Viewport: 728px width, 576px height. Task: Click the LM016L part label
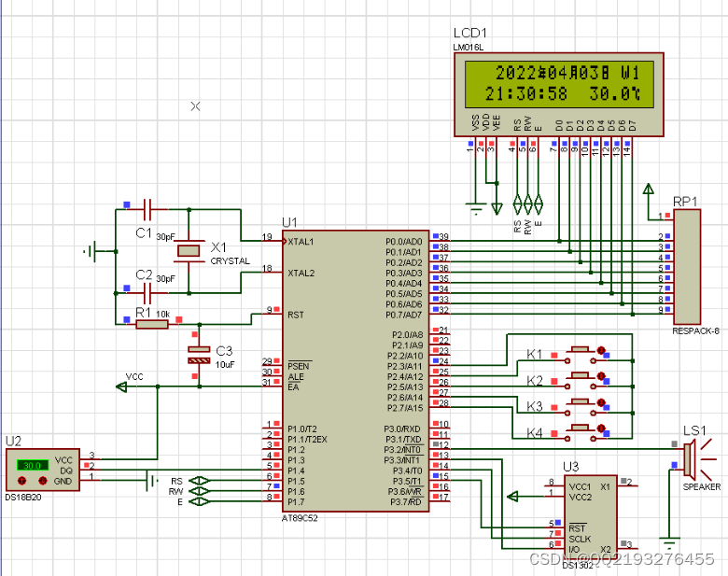click(x=468, y=48)
